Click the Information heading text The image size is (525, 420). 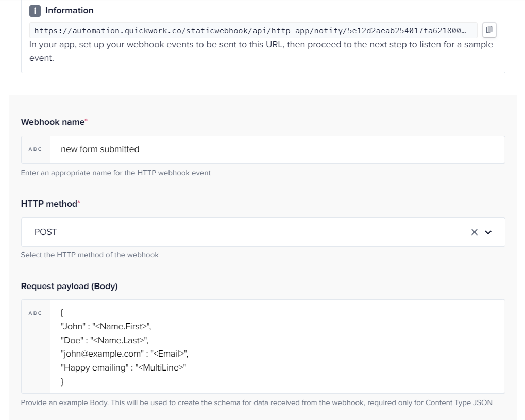click(70, 11)
